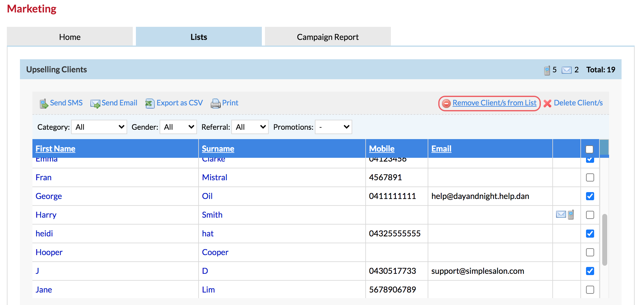This screenshot has width=644, height=305.
Task: Click the Send SMS phone icon
Action: 44,103
